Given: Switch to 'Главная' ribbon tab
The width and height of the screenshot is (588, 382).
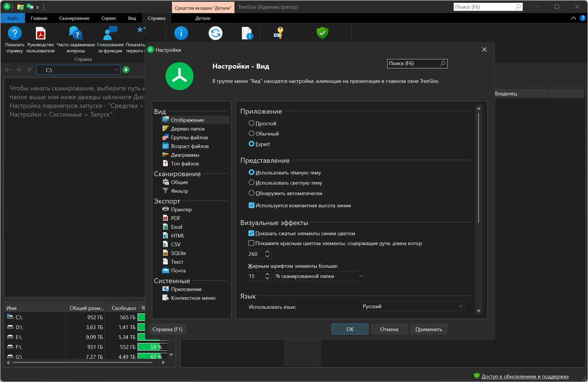Looking at the screenshot, I should tap(39, 18).
